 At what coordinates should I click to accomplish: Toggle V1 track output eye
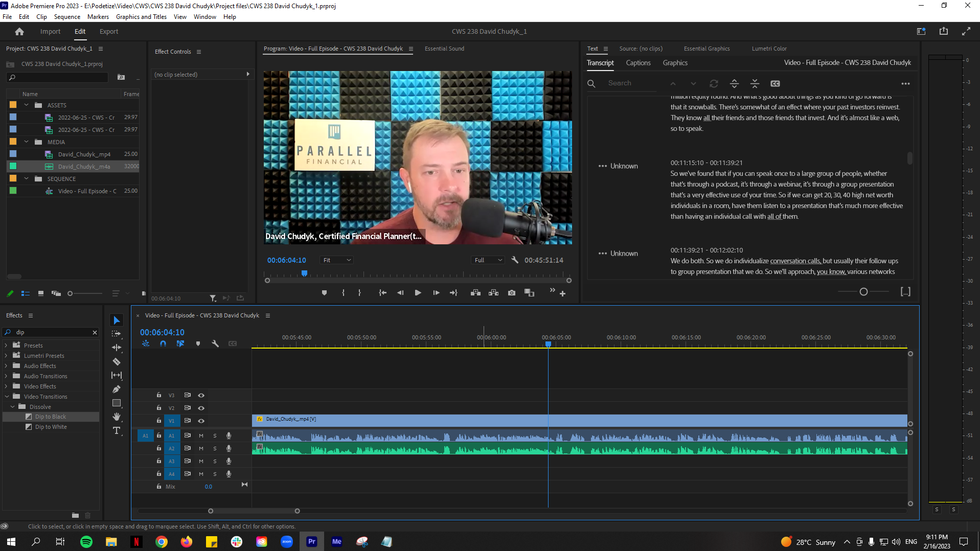coord(201,421)
